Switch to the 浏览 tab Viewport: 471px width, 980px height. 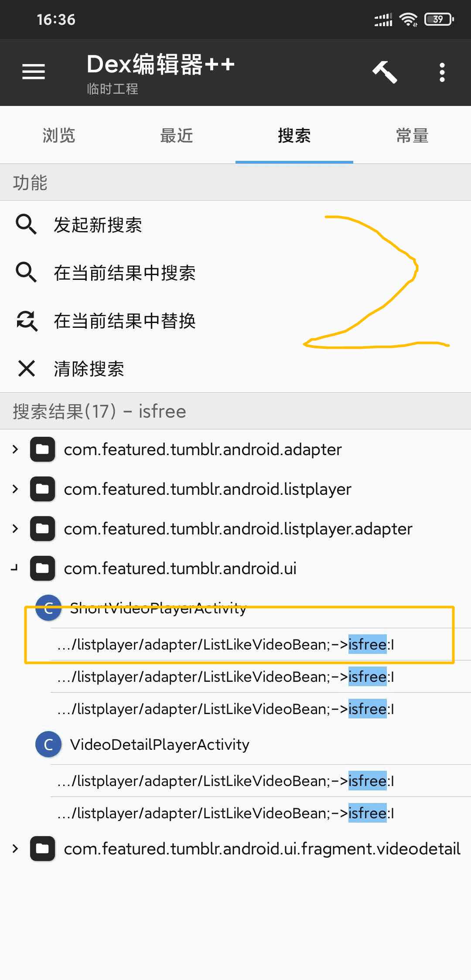[59, 136]
